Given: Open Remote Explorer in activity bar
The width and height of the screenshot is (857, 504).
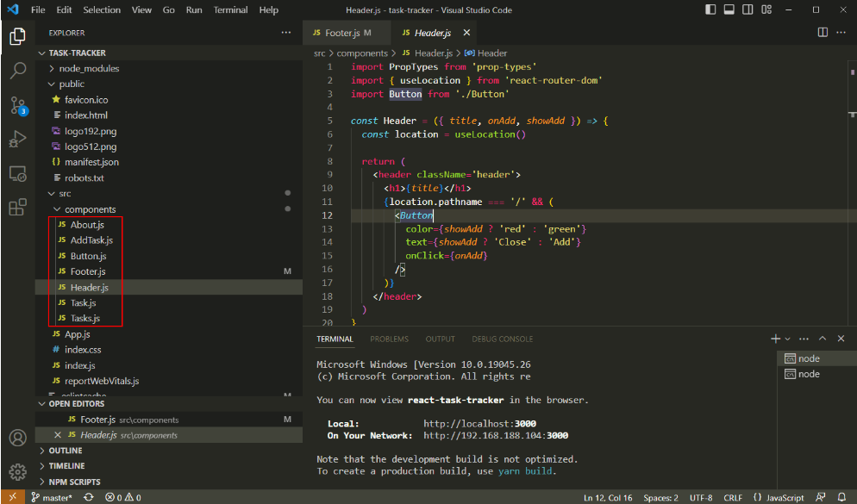Looking at the screenshot, I should (x=17, y=173).
